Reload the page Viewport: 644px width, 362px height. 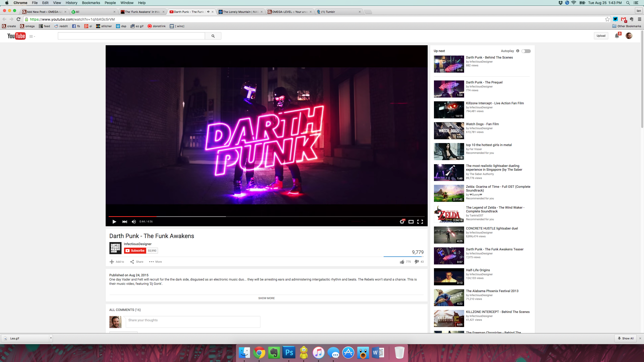(18, 19)
